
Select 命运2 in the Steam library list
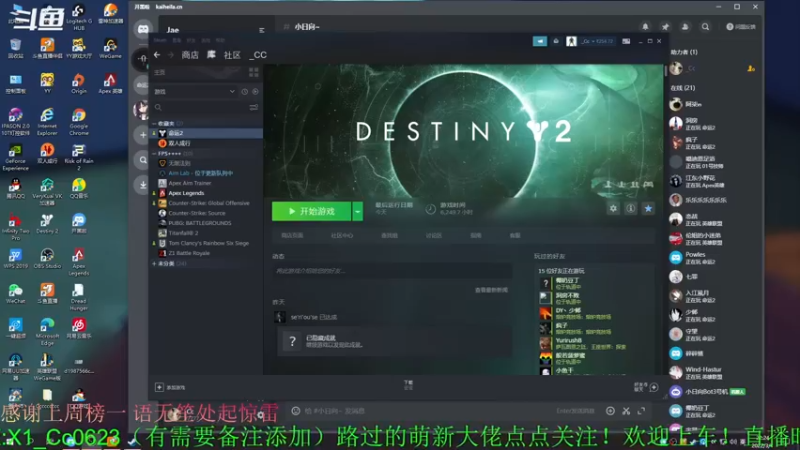(x=207, y=133)
